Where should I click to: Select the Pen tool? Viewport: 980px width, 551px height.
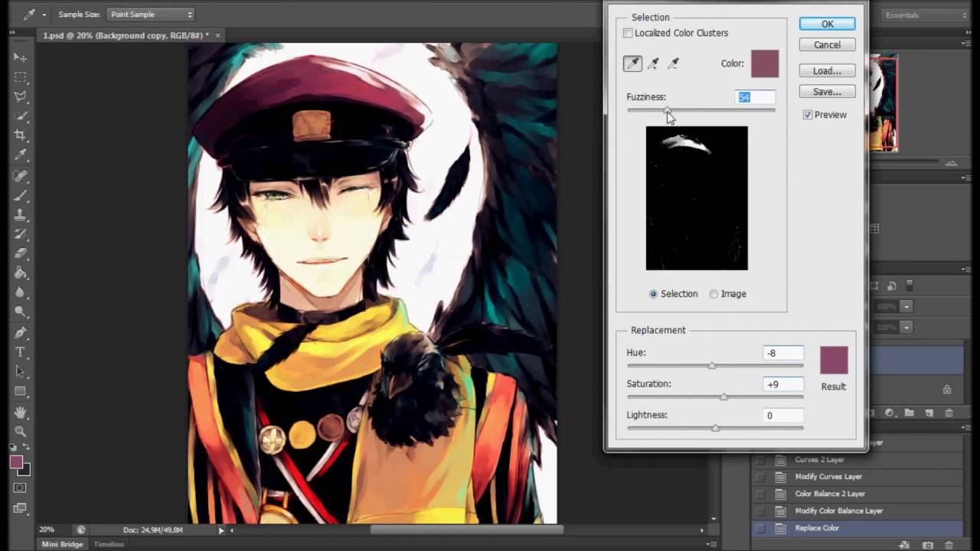tap(21, 333)
